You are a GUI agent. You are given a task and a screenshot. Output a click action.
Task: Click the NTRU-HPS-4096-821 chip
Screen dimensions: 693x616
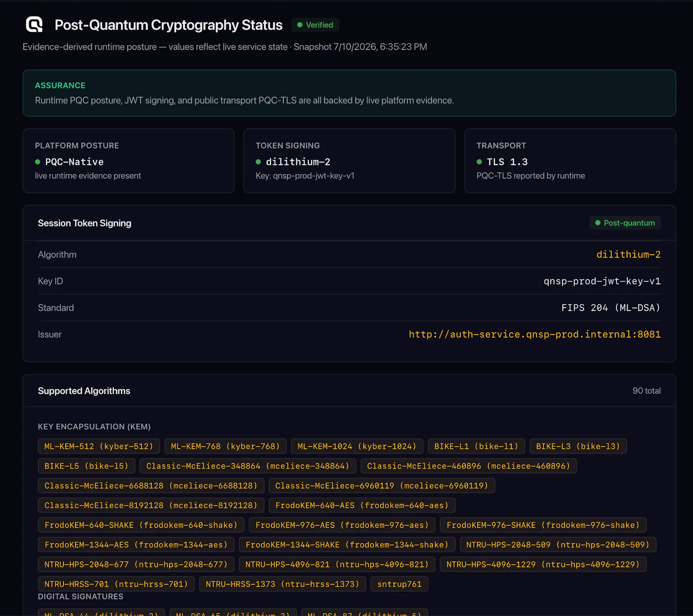pyautogui.click(x=337, y=564)
